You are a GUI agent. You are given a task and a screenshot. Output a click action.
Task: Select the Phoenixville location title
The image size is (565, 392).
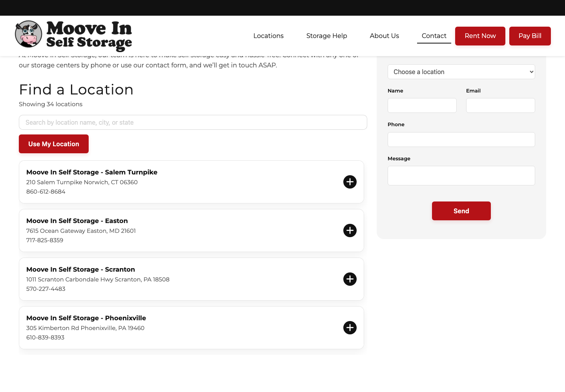click(x=86, y=318)
